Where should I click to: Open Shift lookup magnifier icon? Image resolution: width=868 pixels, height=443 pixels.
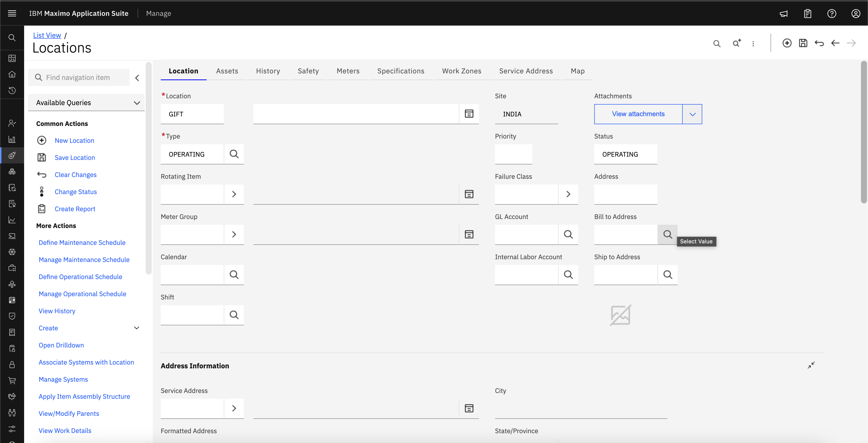pyautogui.click(x=234, y=315)
